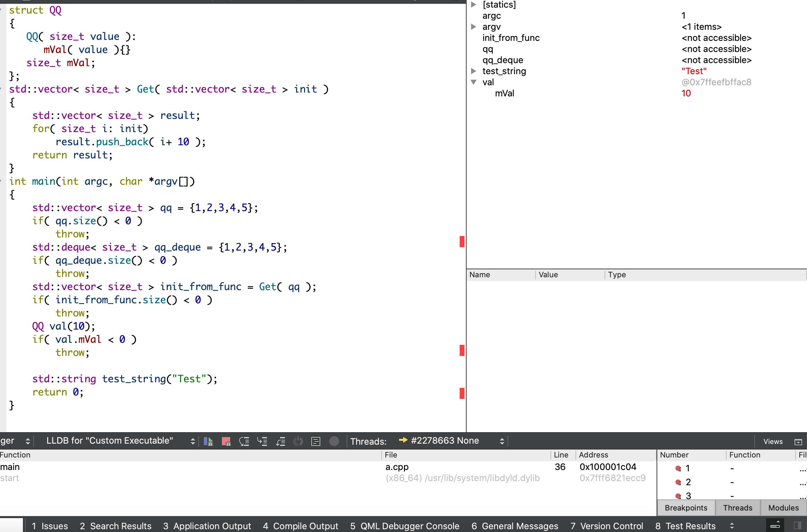Click the Value column header in expressions view
Screen dimensions: 807x532
[570, 274]
